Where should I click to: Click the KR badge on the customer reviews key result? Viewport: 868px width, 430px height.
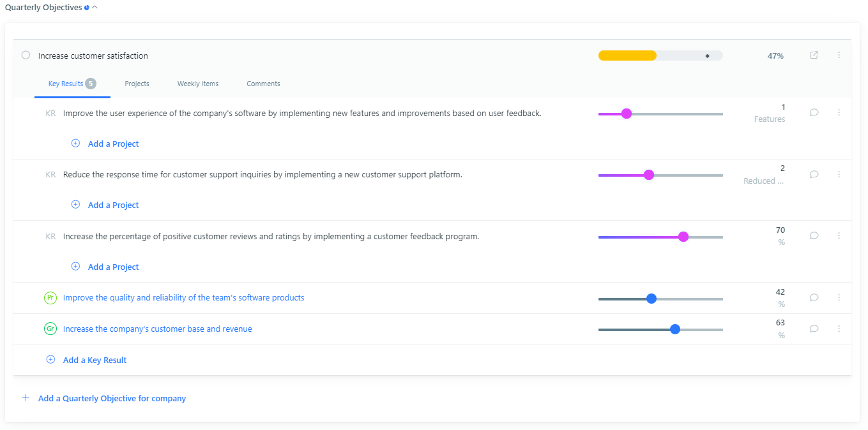(x=50, y=236)
